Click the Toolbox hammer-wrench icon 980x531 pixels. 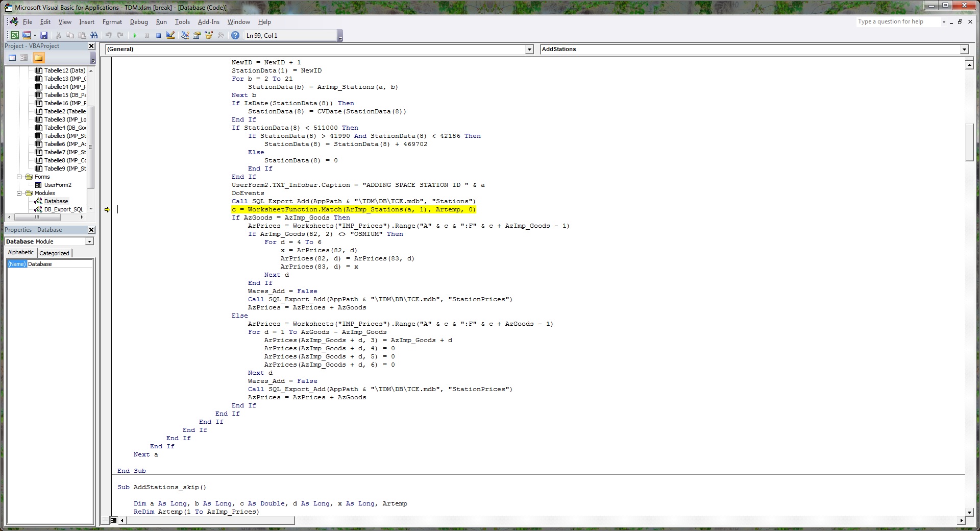tap(220, 35)
